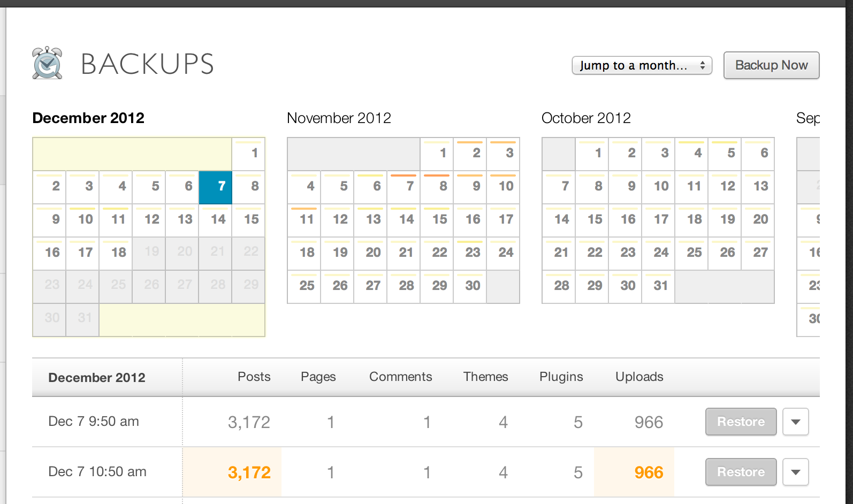The image size is (853, 504).
Task: Click highlighted 3,172 posts count
Action: pyautogui.click(x=249, y=472)
